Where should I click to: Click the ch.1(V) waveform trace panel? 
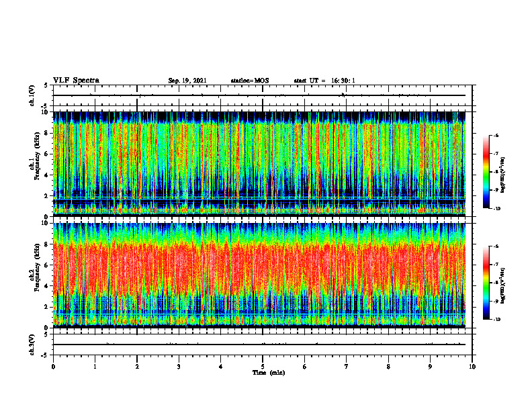(263, 95)
